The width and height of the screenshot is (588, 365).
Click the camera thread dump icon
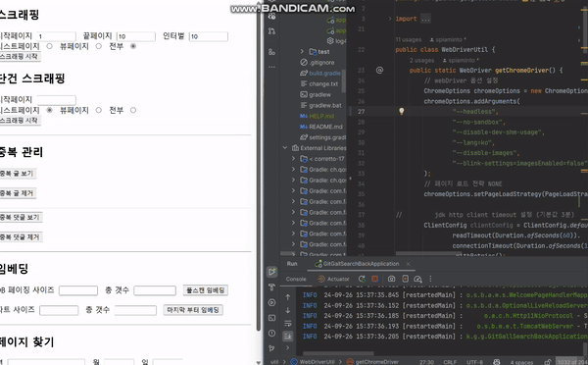click(391, 279)
